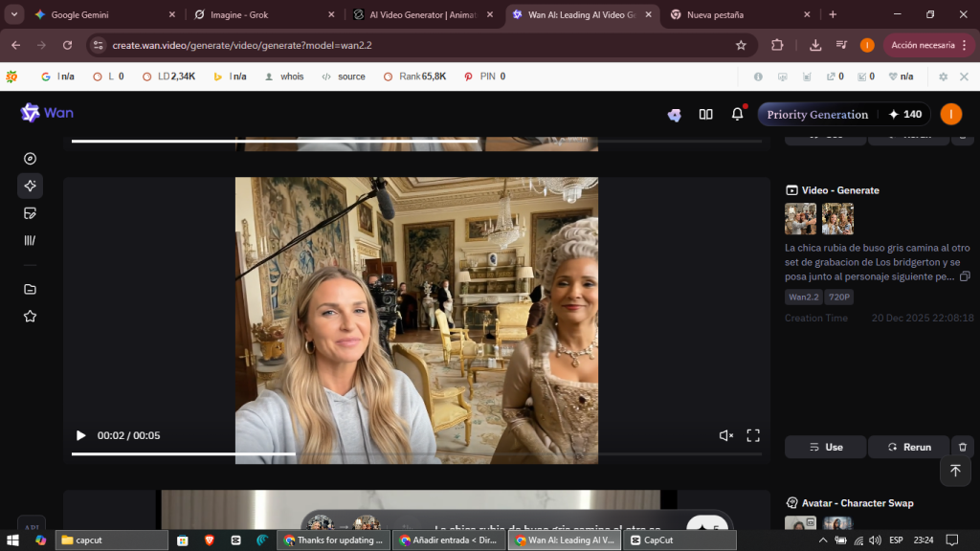
Task: Copy the prompt text using the copy icon
Action: (x=963, y=275)
